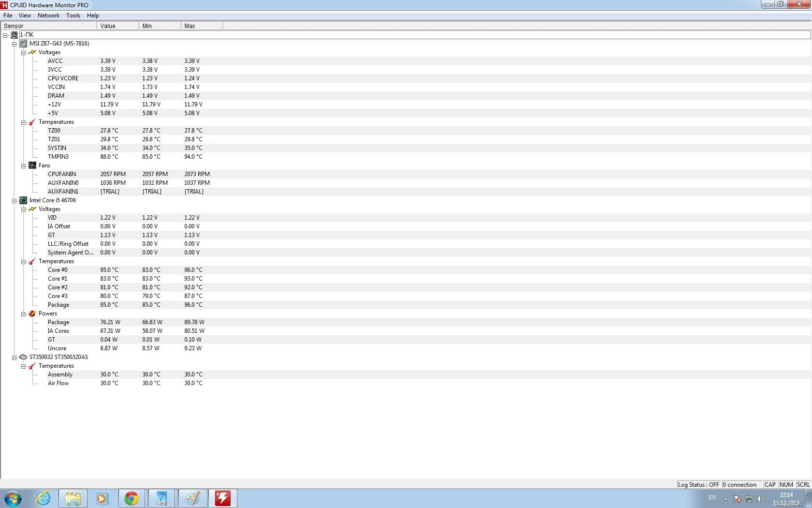Click the CPU Voltages lightning icon
This screenshot has width=812, height=508.
[x=32, y=209]
